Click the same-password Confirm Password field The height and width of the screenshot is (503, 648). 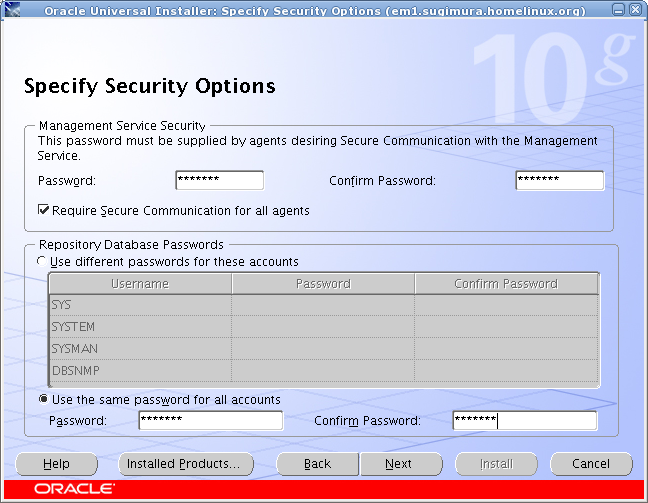coord(525,420)
